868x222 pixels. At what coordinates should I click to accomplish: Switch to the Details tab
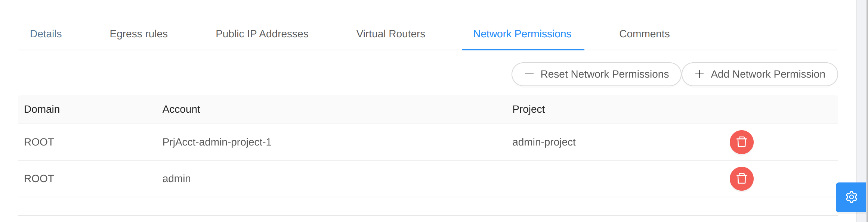(46, 34)
